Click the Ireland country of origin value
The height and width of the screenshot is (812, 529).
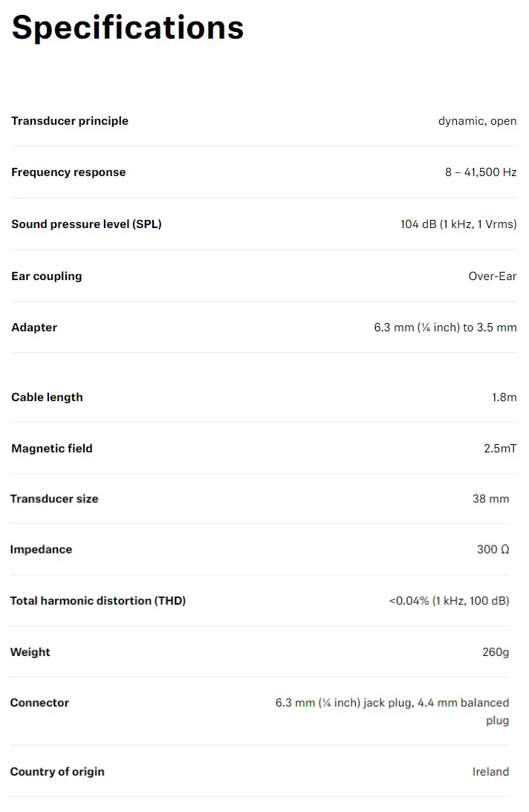pyautogui.click(x=490, y=772)
